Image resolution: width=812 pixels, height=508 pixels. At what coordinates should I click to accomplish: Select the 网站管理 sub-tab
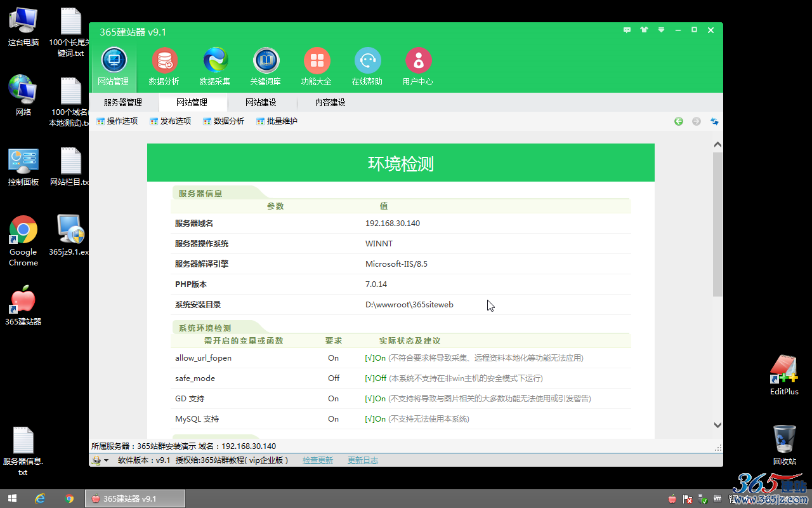coord(192,102)
